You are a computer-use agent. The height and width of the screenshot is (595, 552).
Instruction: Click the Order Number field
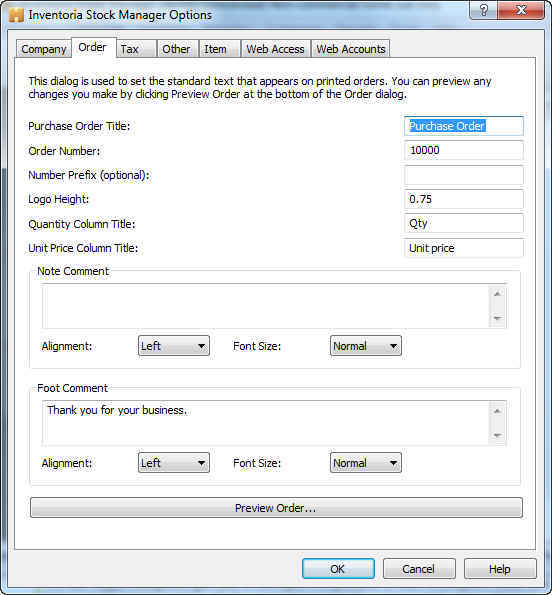(x=464, y=150)
